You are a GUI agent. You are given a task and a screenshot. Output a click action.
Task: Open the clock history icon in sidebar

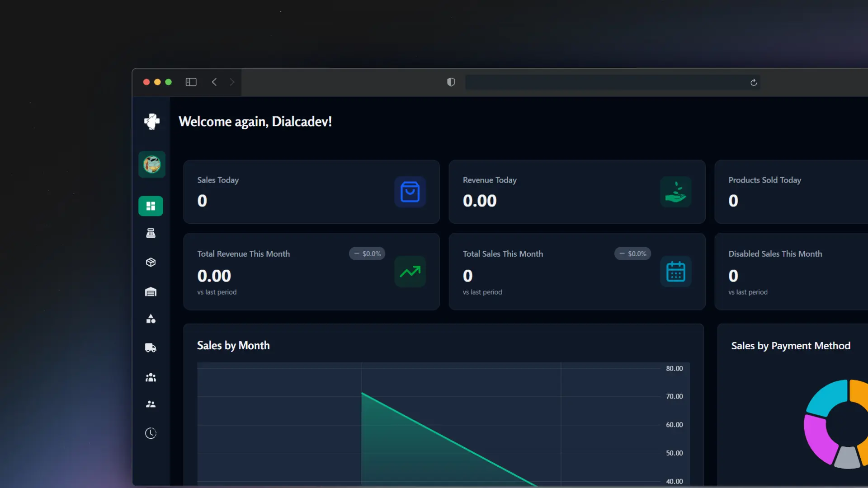tap(151, 433)
